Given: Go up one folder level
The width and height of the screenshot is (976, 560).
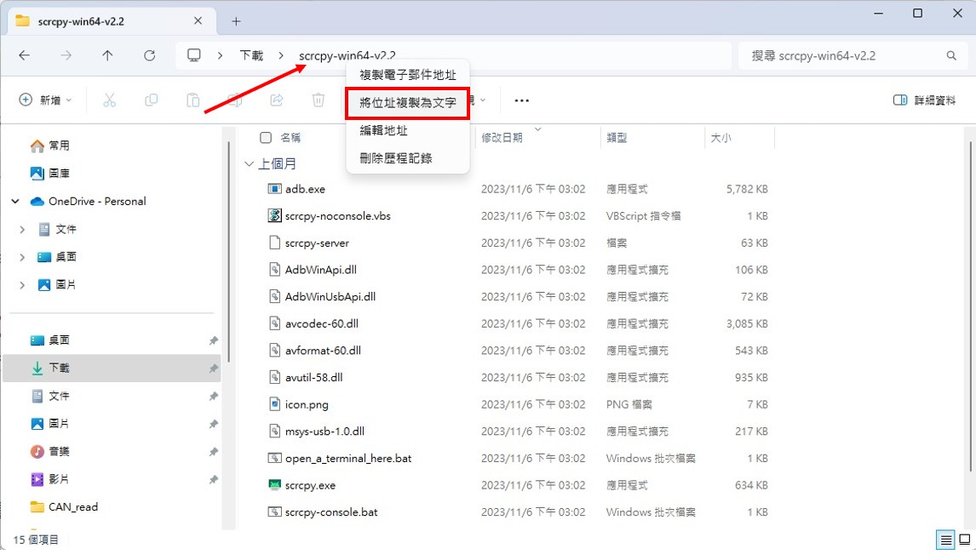Looking at the screenshot, I should click(x=107, y=55).
